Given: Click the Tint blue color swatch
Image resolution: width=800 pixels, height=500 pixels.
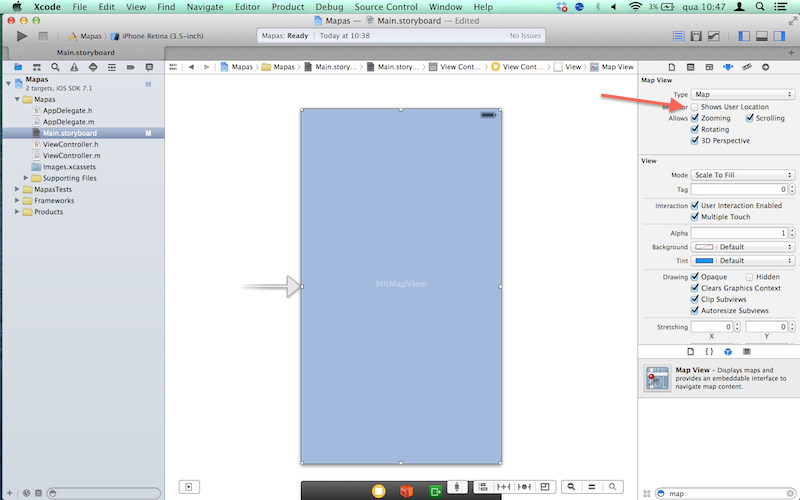Looking at the screenshot, I should point(704,261).
